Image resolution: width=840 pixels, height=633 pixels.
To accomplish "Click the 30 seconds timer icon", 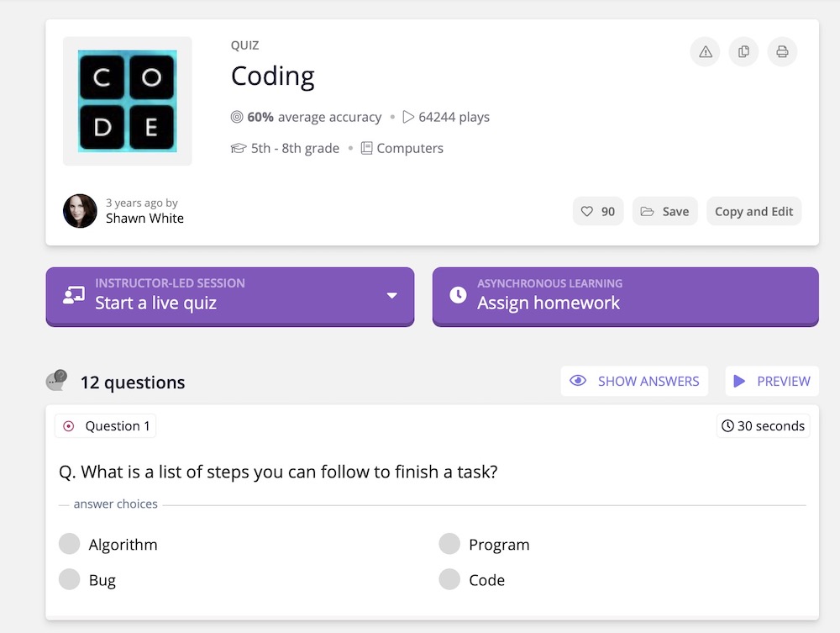I will (x=727, y=426).
